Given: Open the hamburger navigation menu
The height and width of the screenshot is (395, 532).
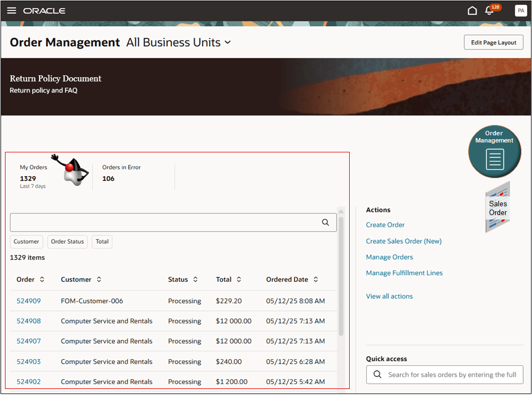Looking at the screenshot, I should (12, 10).
